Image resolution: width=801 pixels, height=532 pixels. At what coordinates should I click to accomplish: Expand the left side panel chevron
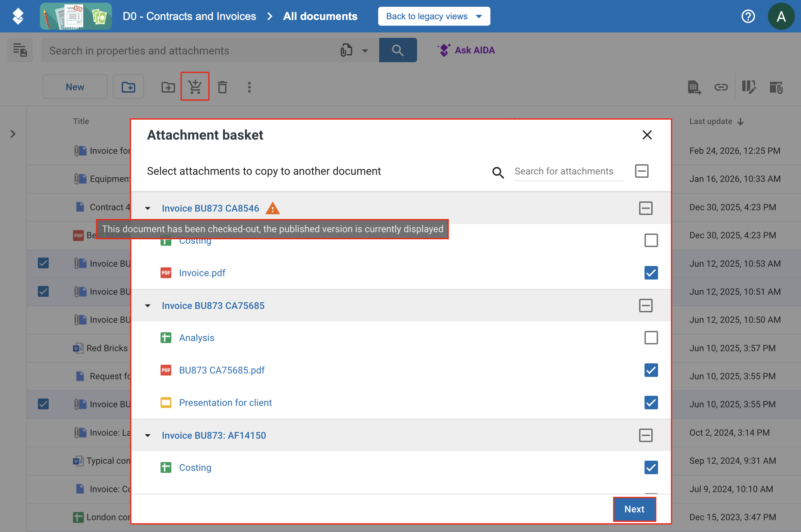tap(13, 134)
